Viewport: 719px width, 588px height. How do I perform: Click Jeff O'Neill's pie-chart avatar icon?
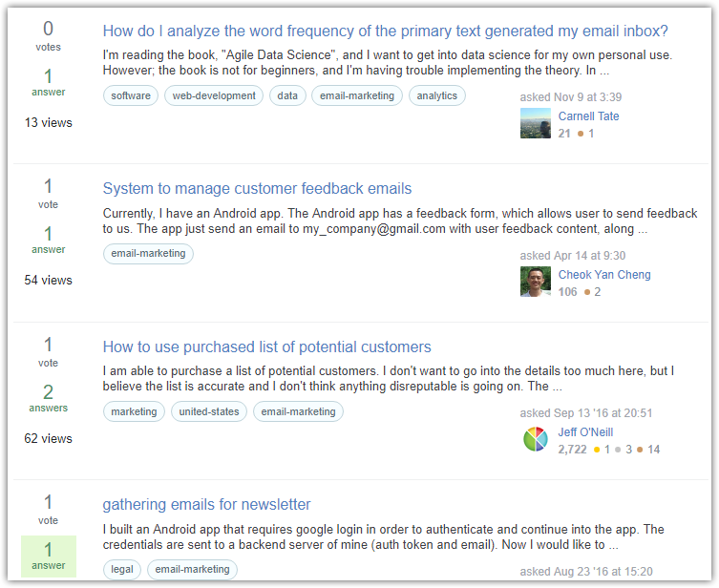pos(535,439)
